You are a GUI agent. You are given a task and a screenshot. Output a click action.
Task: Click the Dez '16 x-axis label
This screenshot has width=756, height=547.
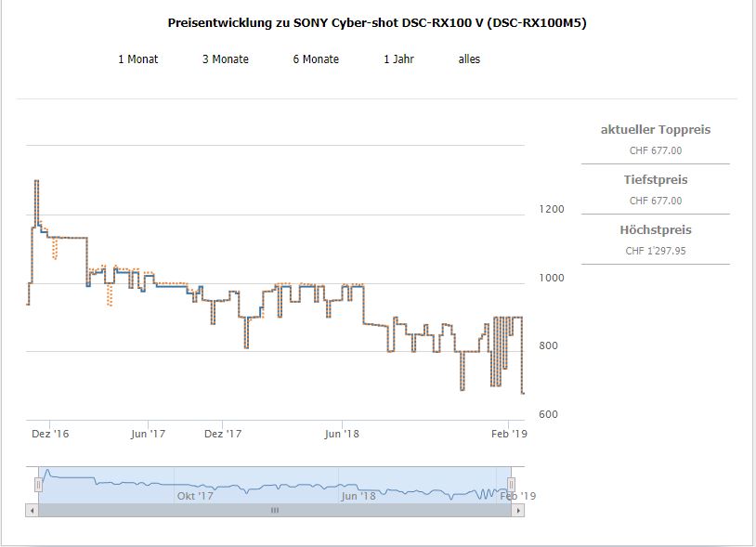coord(50,433)
